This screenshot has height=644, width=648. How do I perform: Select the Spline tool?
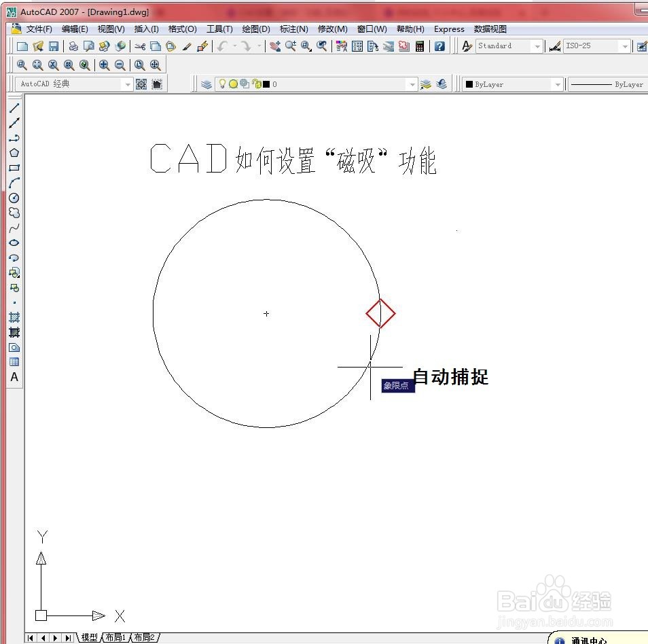point(14,228)
